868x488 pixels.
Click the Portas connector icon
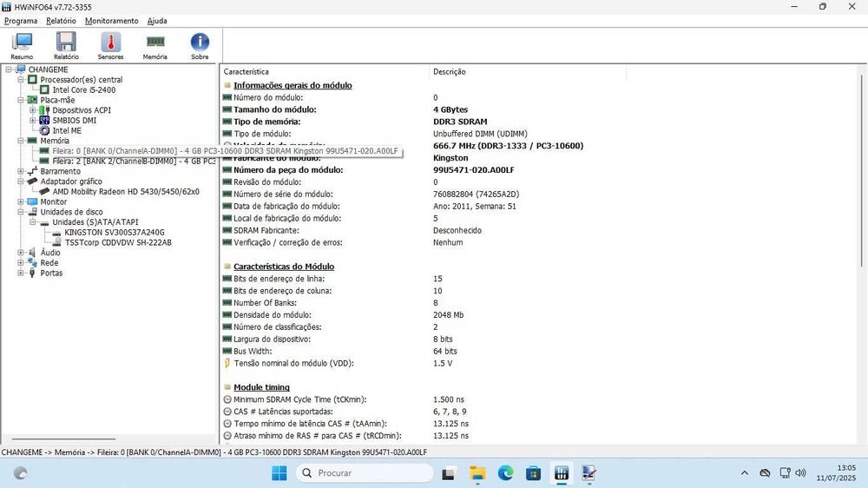point(33,273)
